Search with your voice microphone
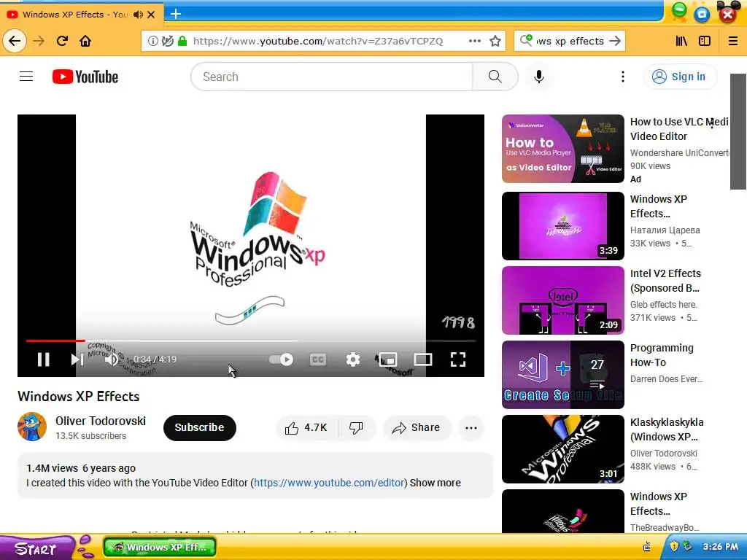747x560 pixels. (539, 77)
